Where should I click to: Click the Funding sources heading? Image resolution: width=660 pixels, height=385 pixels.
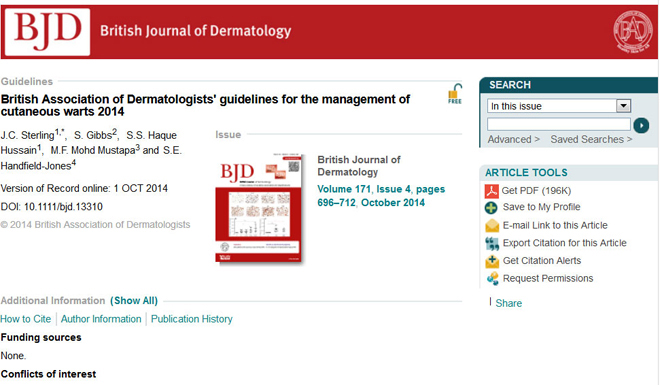click(41, 337)
